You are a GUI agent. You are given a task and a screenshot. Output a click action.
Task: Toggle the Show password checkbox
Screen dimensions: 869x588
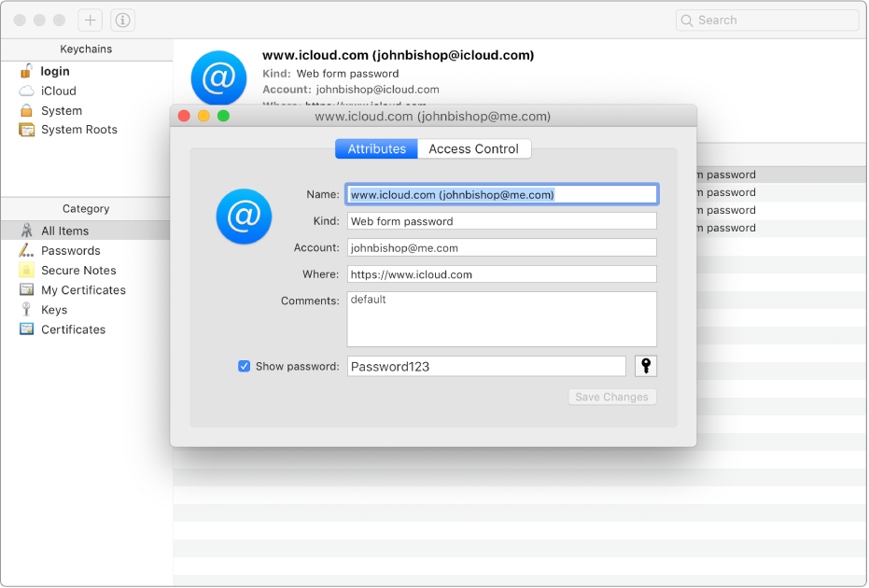244,366
